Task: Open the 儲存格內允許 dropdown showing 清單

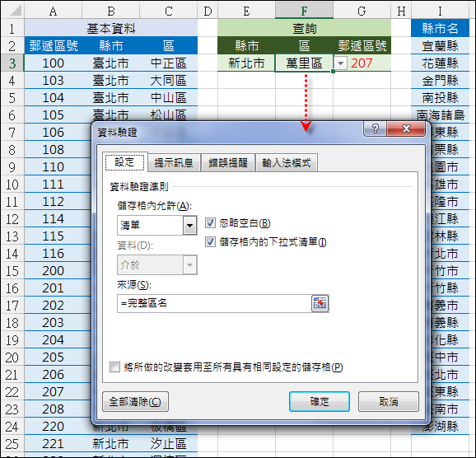Action: click(x=190, y=226)
